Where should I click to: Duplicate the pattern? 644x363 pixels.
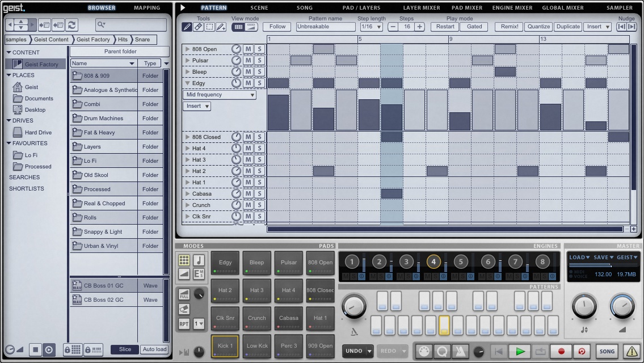[x=568, y=27]
